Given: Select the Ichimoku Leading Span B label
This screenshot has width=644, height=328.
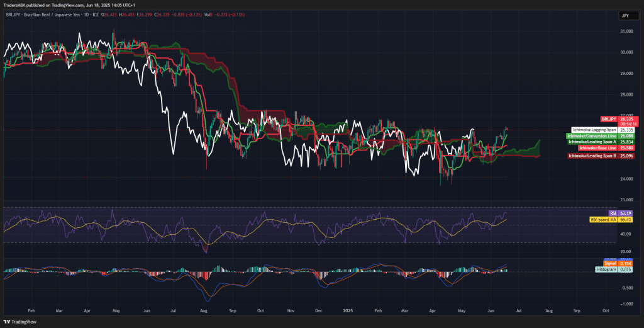Looking at the screenshot, I should pyautogui.click(x=592, y=156).
